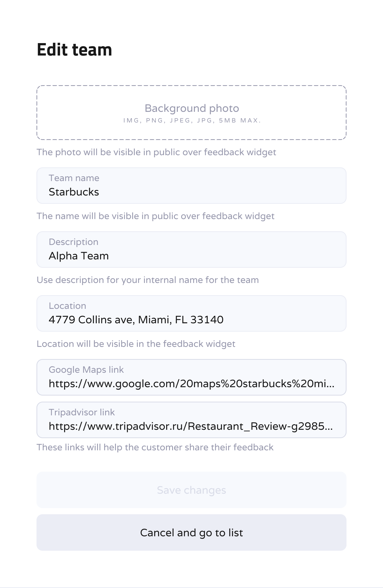Click the Team name field label
This screenshot has width=383, height=588.
(74, 178)
